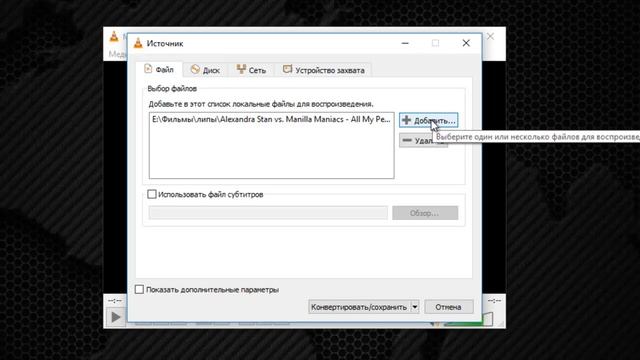Enable Использовать файл субтитров checkbox
Viewport: 640px width, 360px height.
[x=152, y=194]
